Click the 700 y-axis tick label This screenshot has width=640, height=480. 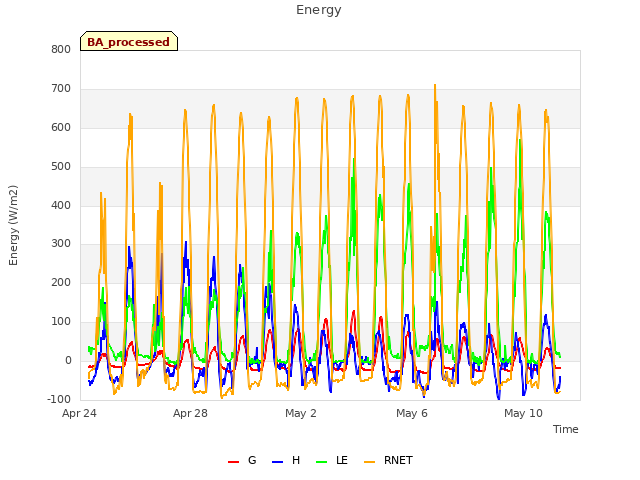(61, 89)
